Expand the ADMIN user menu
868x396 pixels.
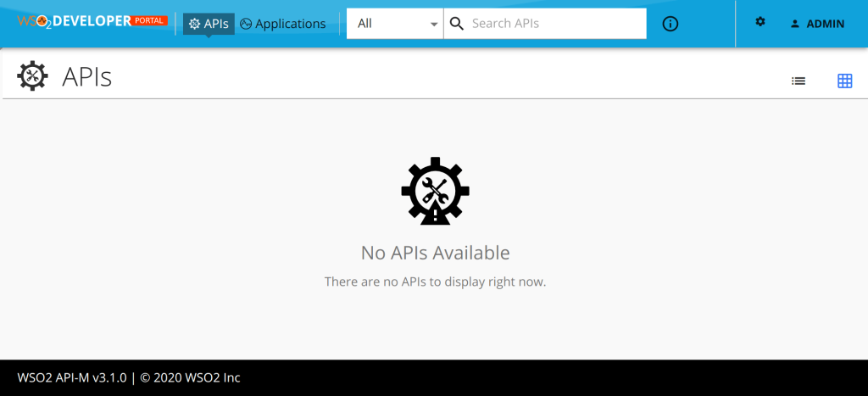tap(817, 24)
